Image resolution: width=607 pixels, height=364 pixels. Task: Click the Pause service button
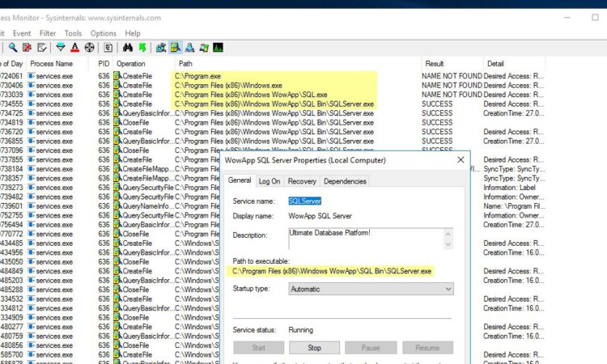(371, 348)
